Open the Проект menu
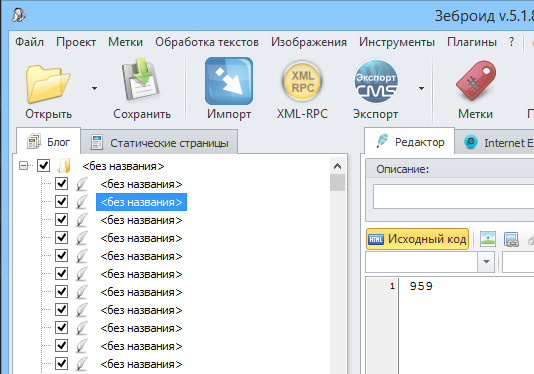 pyautogui.click(x=76, y=42)
